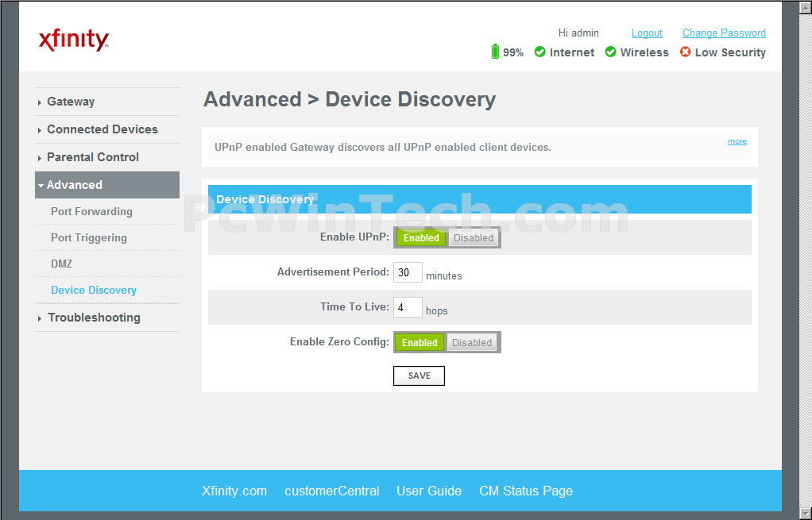Open the Xfinity.com footer link
Screen dimensions: 812x520
tap(234, 491)
